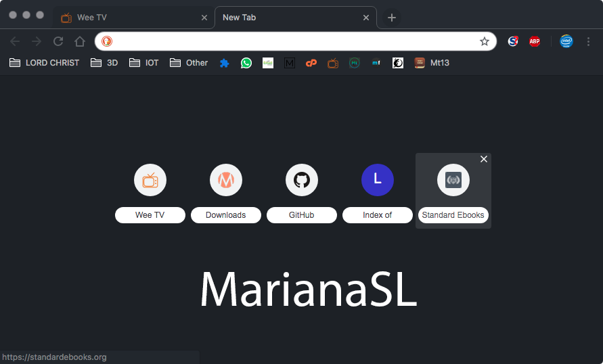Viewport: 603px width, 364px height.
Task: Open Index of shortcut L icon
Action: coord(377,180)
